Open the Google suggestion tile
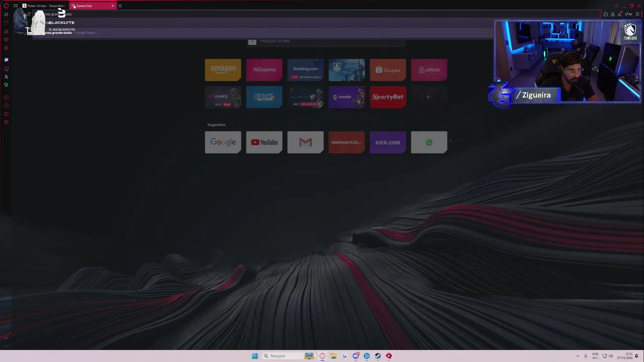The height and width of the screenshot is (362, 644). tap(223, 142)
